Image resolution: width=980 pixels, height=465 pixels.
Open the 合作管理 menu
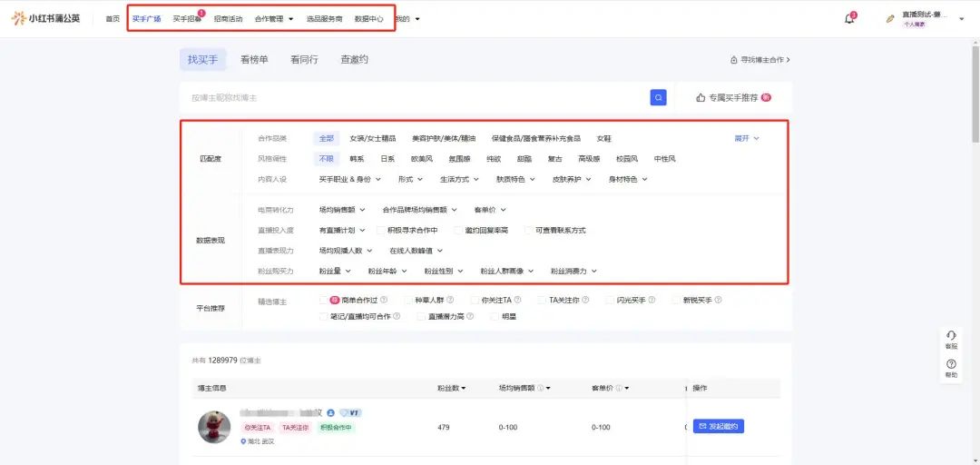[x=274, y=19]
